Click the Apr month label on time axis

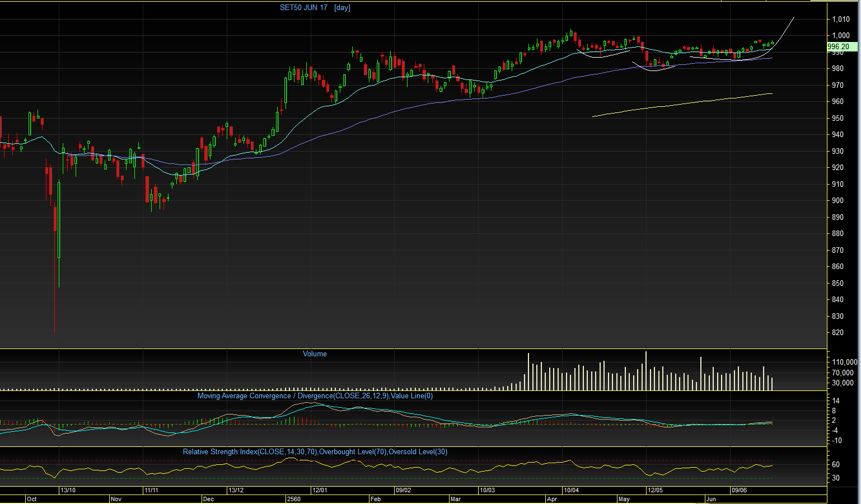tap(552, 498)
